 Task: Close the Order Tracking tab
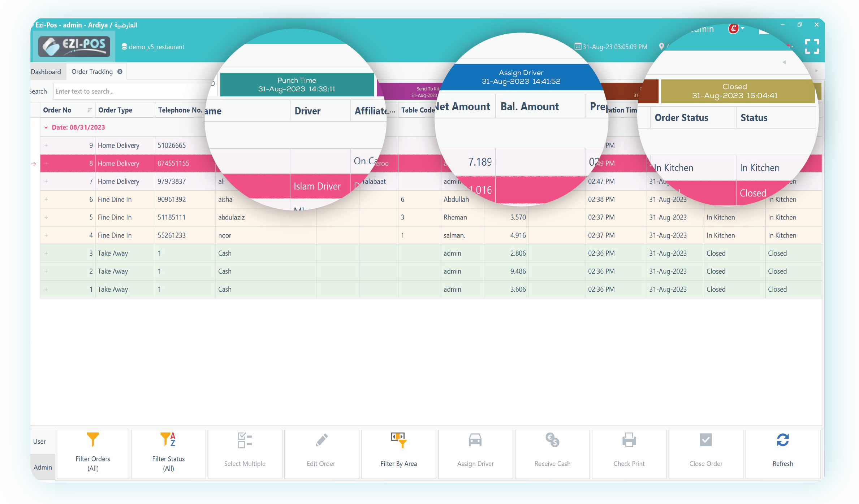(120, 72)
